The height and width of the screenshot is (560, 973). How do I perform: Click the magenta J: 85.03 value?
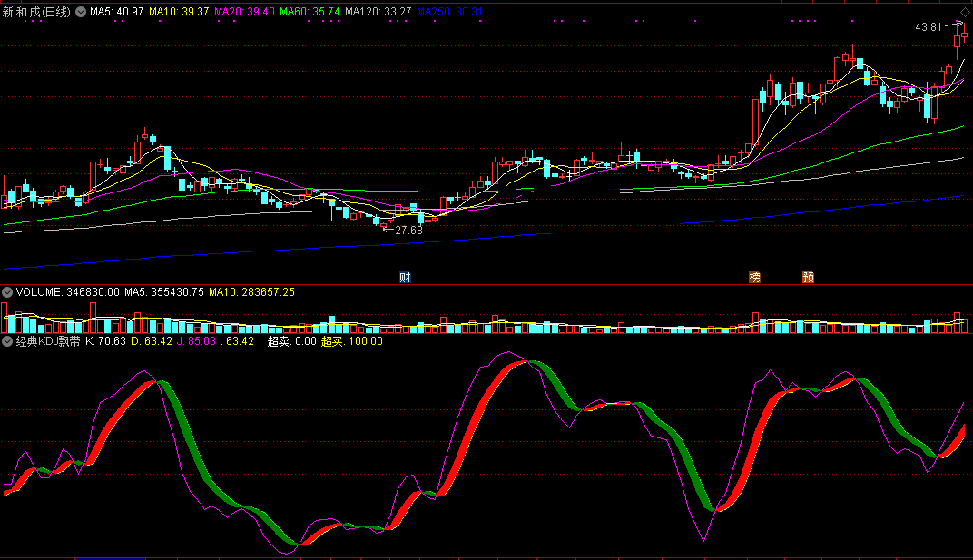click(196, 341)
